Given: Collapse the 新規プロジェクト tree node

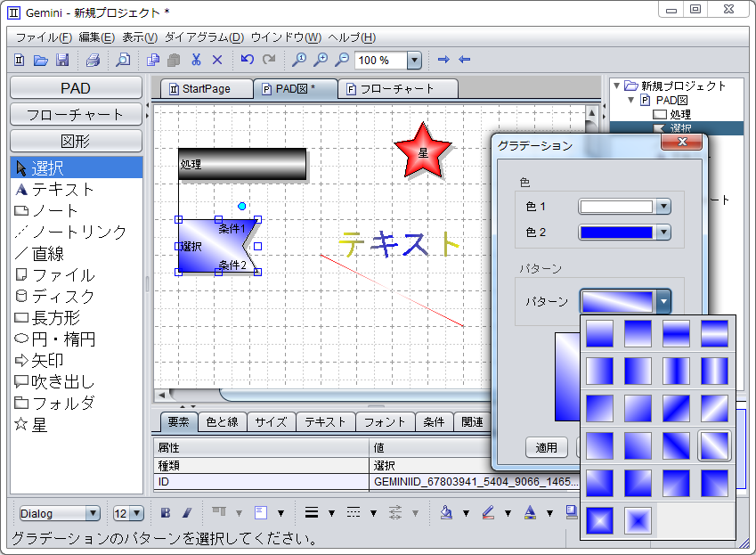Looking at the screenshot, I should 616,86.
